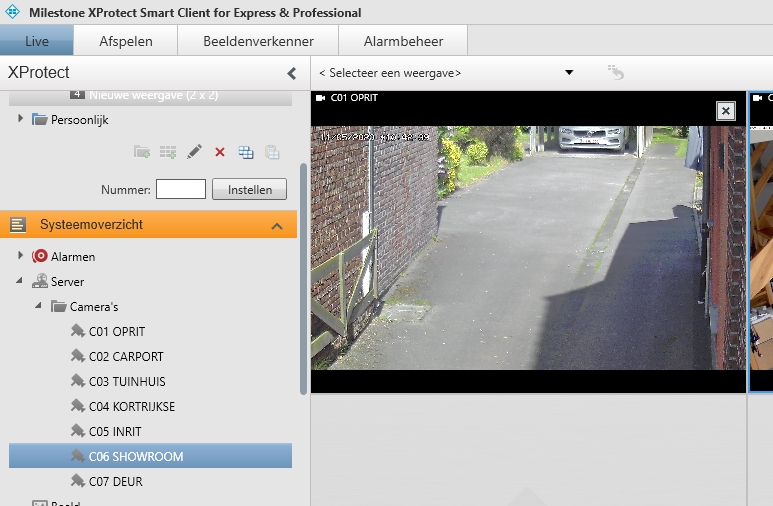The height and width of the screenshot is (506, 773).
Task: Select the Persoonlijk folder icon
Action: coord(39,119)
